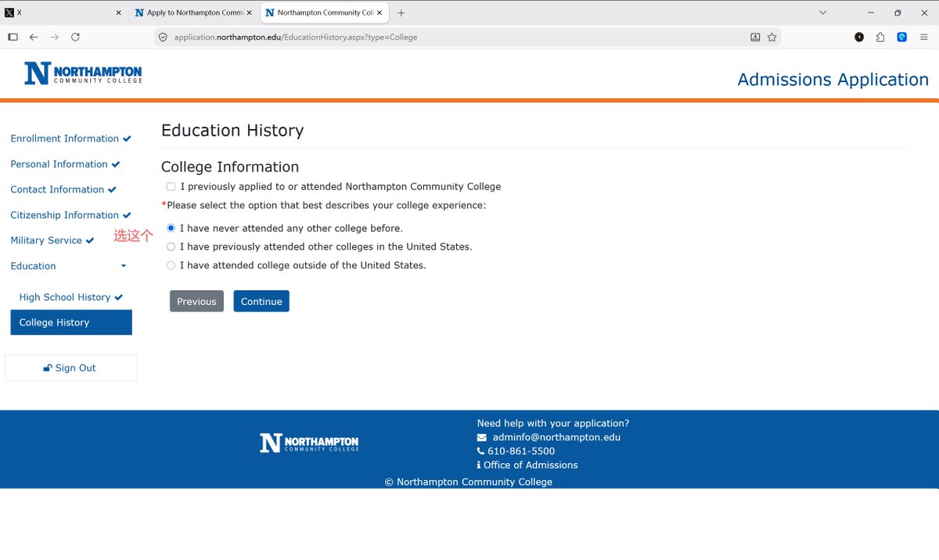Click the dark round extension icon

click(859, 37)
